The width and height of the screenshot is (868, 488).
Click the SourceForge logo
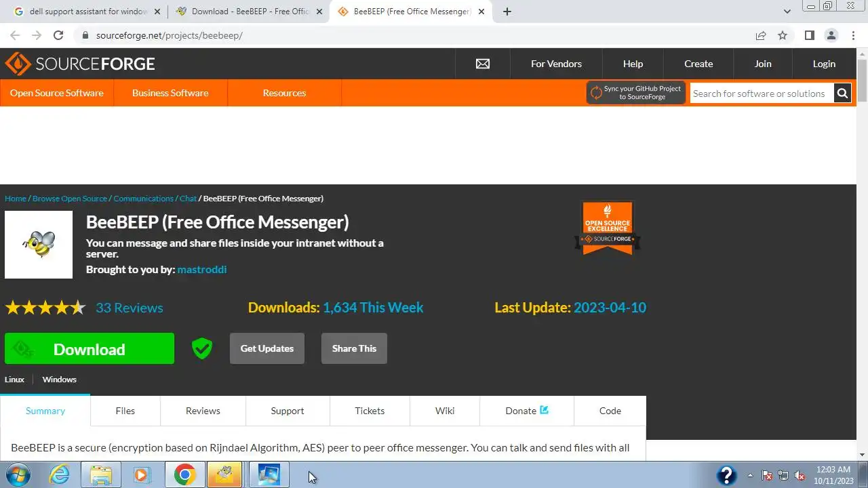coord(80,64)
